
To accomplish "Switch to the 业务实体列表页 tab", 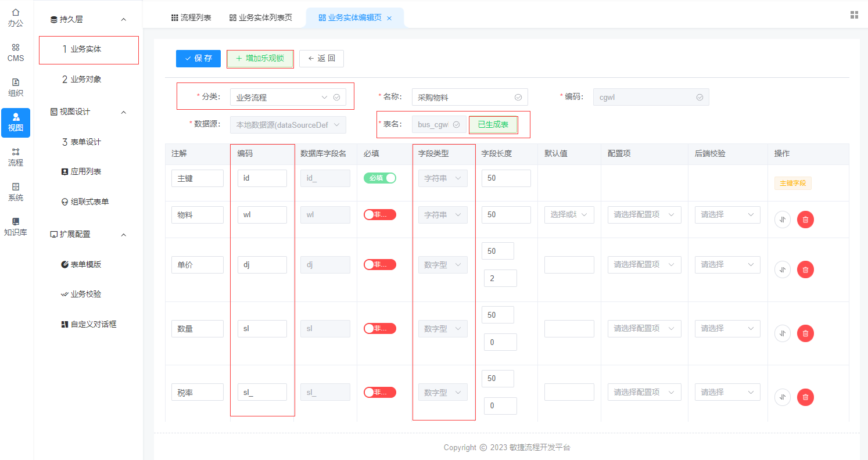I will (260, 17).
